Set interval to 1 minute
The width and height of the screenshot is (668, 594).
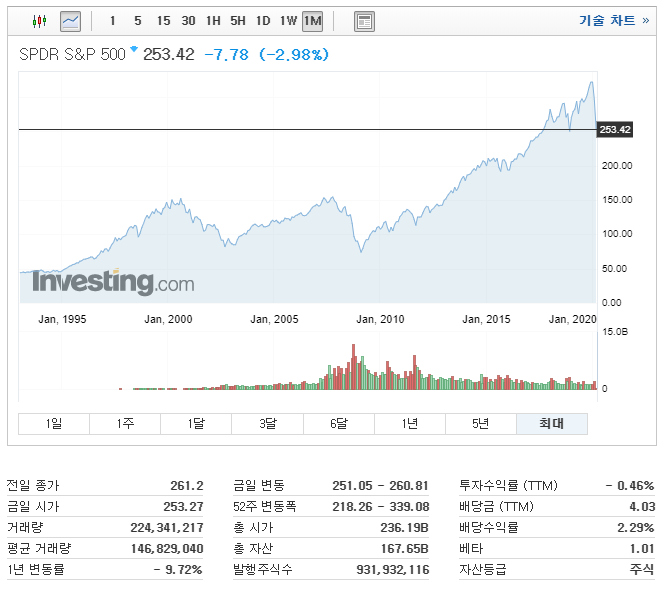112,20
